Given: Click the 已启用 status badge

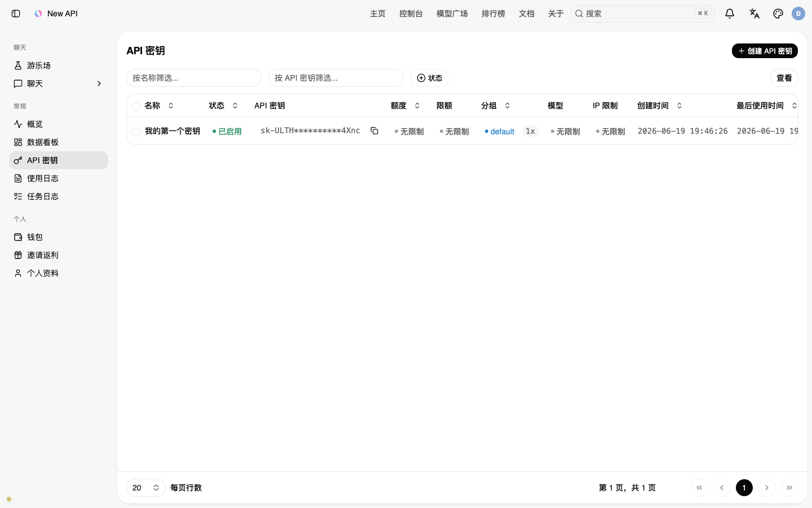Looking at the screenshot, I should coord(227,132).
